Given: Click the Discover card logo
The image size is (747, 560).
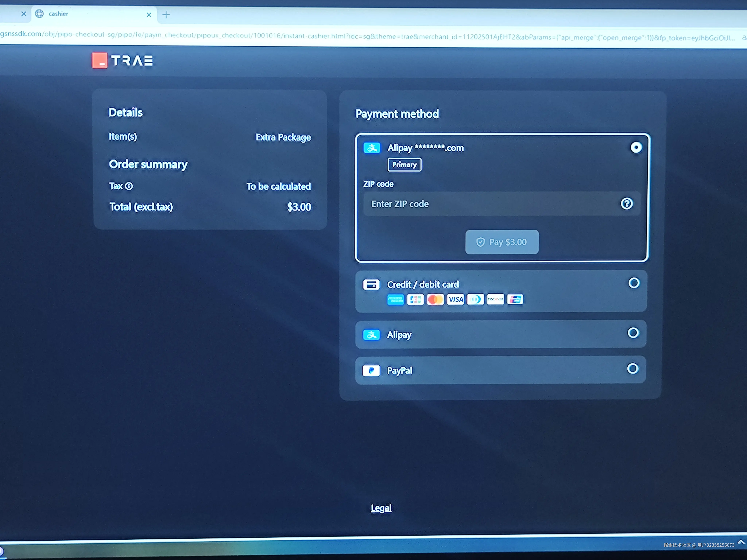Looking at the screenshot, I should (495, 299).
